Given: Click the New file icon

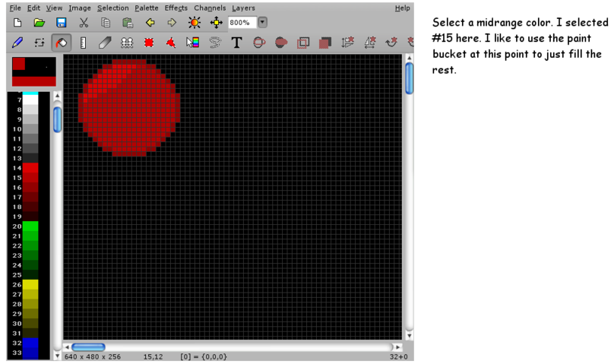Looking at the screenshot, I should coord(17,23).
